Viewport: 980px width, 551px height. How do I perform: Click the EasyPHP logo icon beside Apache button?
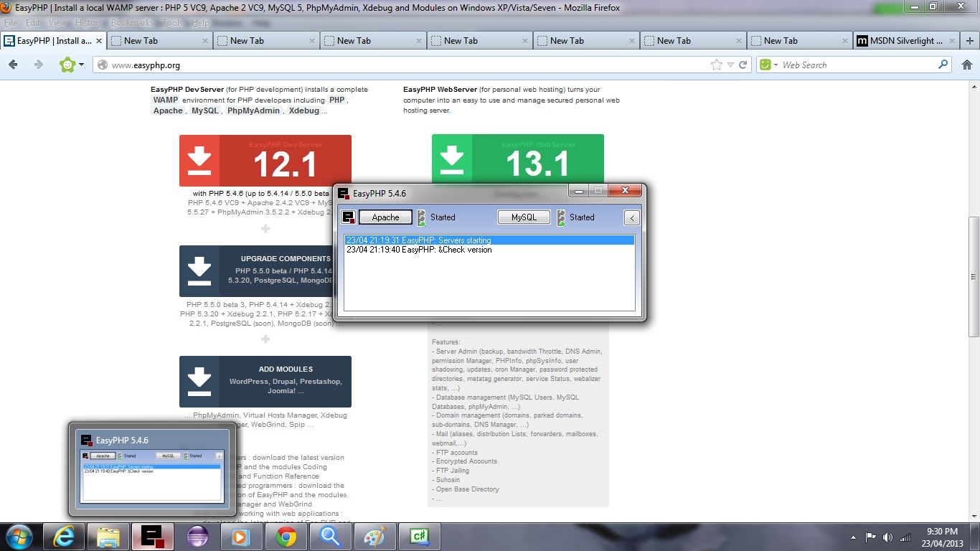click(x=349, y=217)
